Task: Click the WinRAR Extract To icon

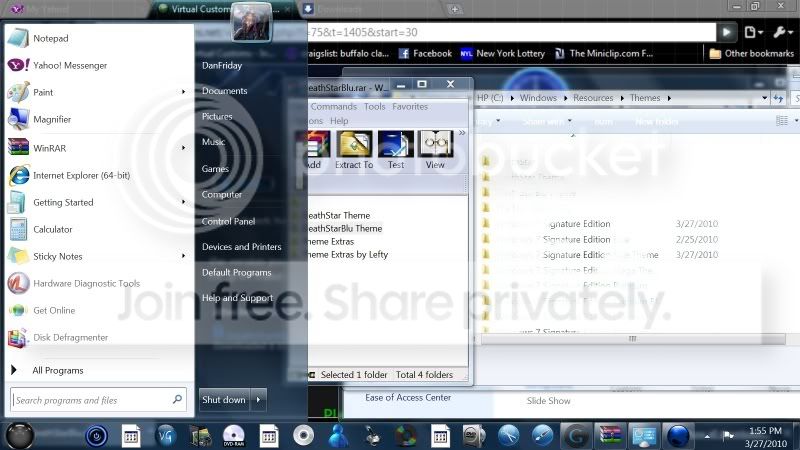Action: click(354, 150)
